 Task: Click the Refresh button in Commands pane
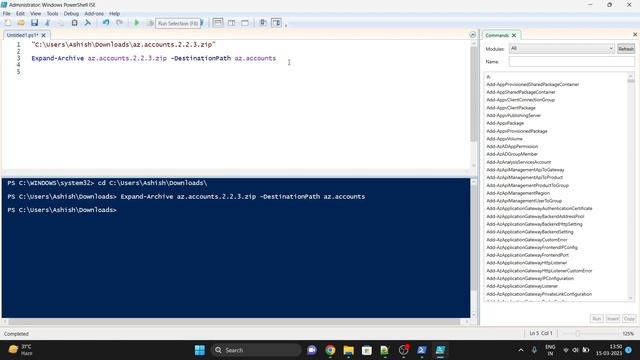click(626, 49)
